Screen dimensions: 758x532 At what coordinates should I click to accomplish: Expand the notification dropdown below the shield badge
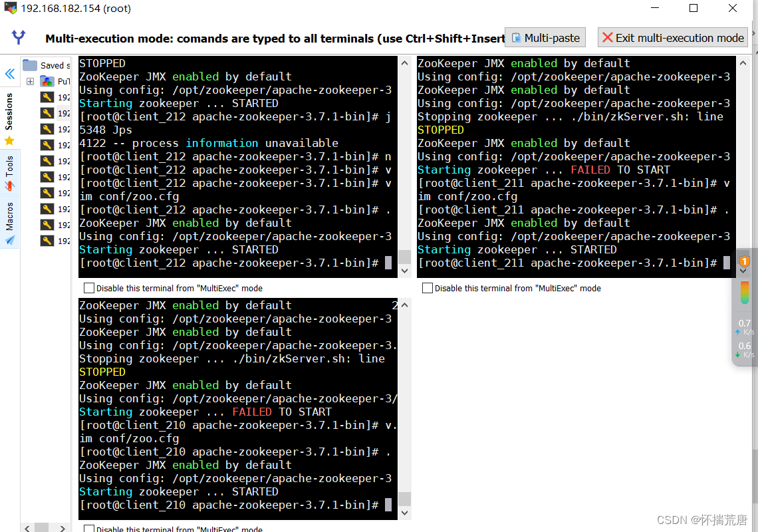(745, 272)
